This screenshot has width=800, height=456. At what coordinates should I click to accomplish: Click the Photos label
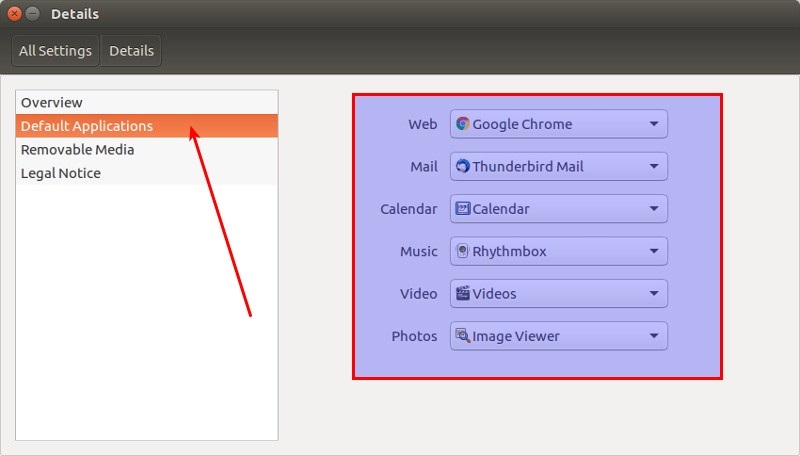414,336
